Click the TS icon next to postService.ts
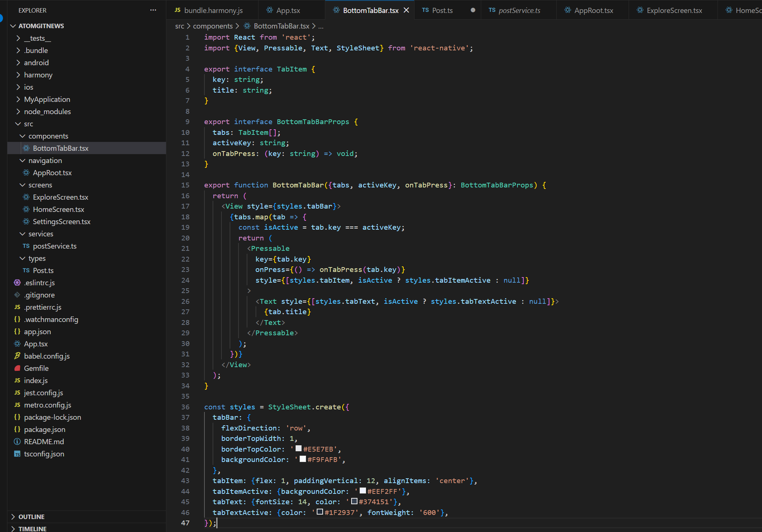 coord(26,246)
